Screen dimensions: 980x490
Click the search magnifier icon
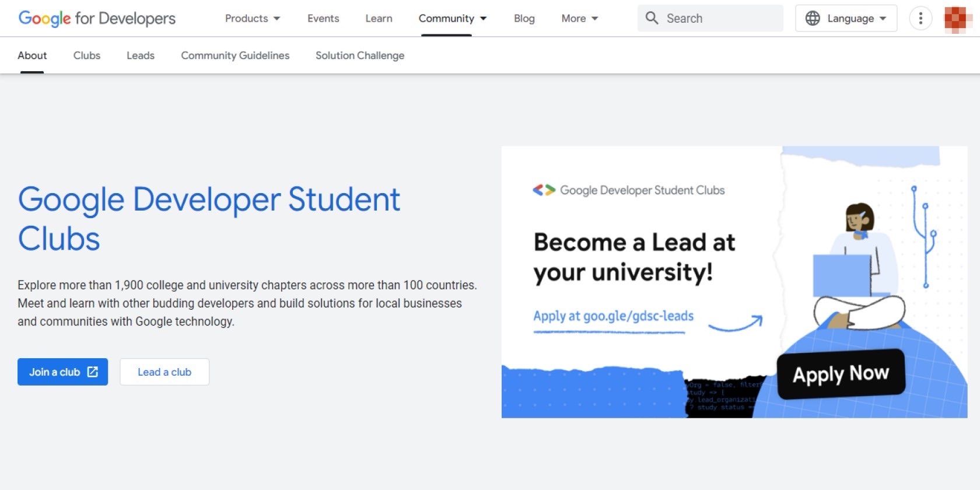[x=652, y=18]
